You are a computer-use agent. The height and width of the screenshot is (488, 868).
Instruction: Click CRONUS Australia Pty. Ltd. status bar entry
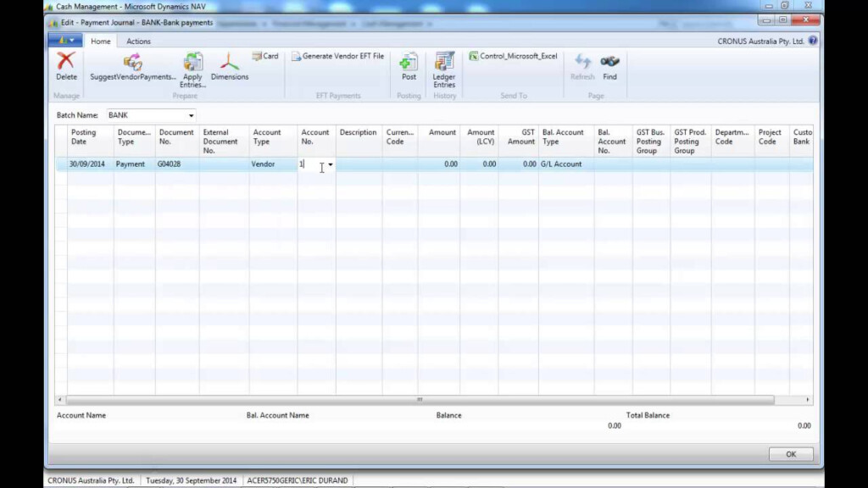[x=91, y=480]
